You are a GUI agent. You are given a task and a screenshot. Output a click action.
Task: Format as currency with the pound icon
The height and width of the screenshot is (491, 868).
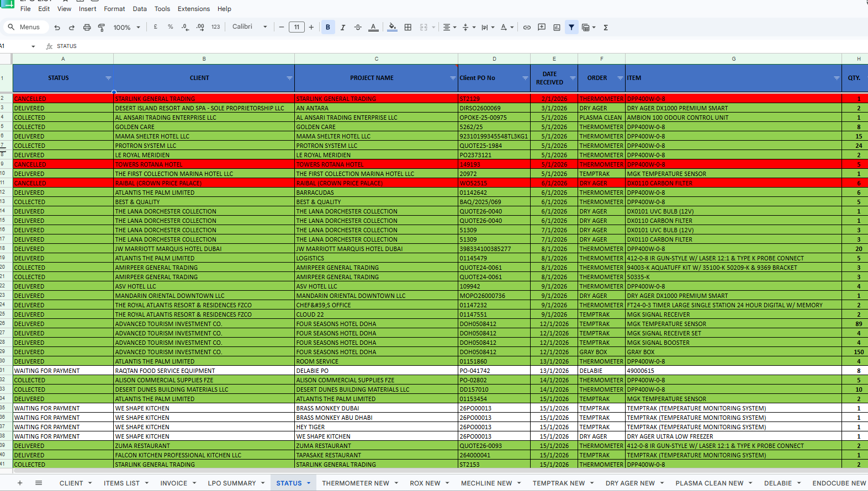[x=156, y=27]
